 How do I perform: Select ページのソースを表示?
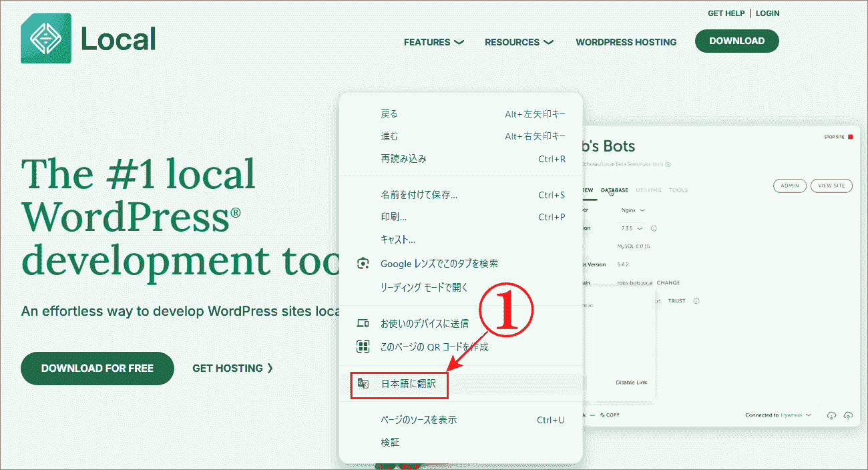coord(461,420)
